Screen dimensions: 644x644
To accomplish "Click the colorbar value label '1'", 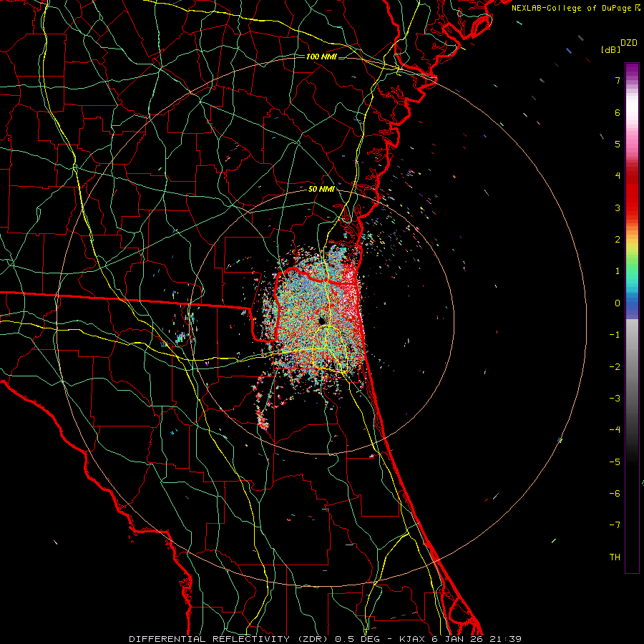I will point(618,271).
